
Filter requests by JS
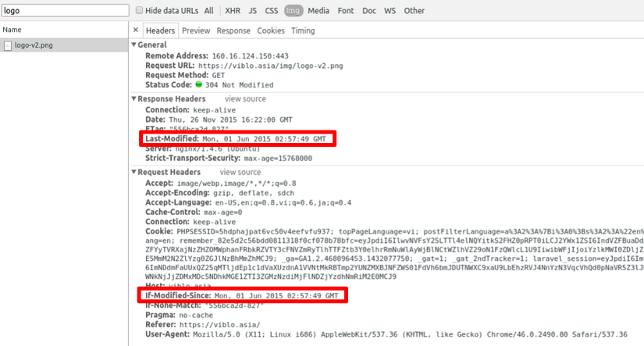tap(253, 11)
